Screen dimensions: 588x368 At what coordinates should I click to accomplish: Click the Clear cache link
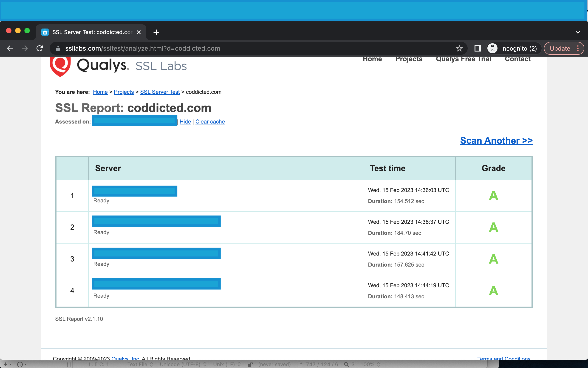pos(210,122)
